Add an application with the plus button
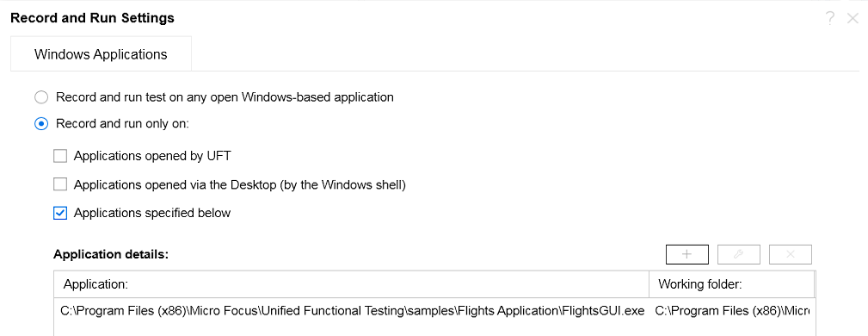 pyautogui.click(x=687, y=254)
